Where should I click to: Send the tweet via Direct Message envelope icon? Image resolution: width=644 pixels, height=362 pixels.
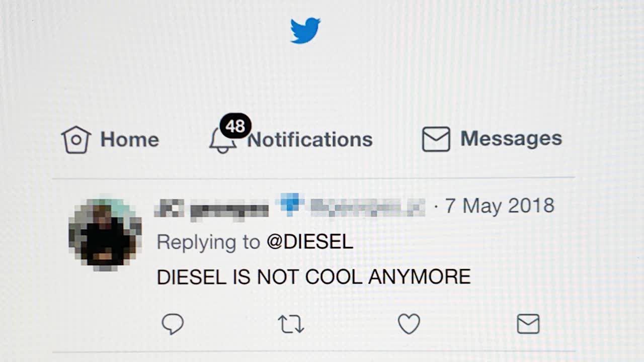tap(528, 324)
